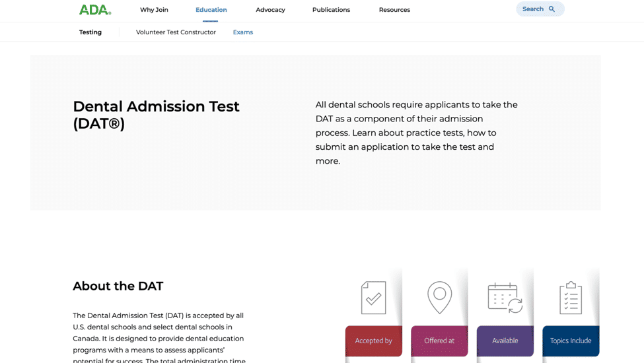This screenshot has width=644, height=363.
Task: Open the Publications menu
Action: click(x=331, y=10)
